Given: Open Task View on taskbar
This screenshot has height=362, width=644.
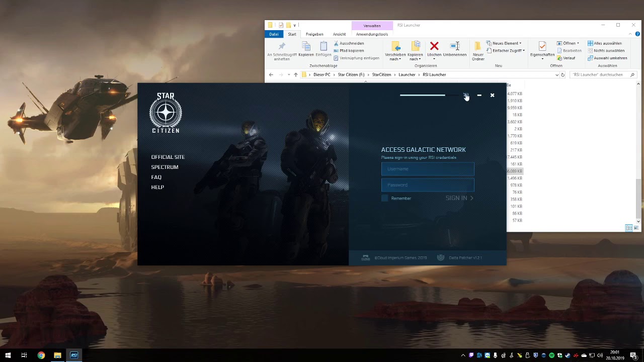Looking at the screenshot, I should (24, 355).
